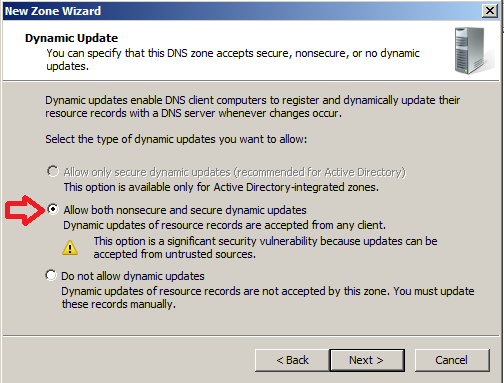Click the red arrow annotation

25,210
